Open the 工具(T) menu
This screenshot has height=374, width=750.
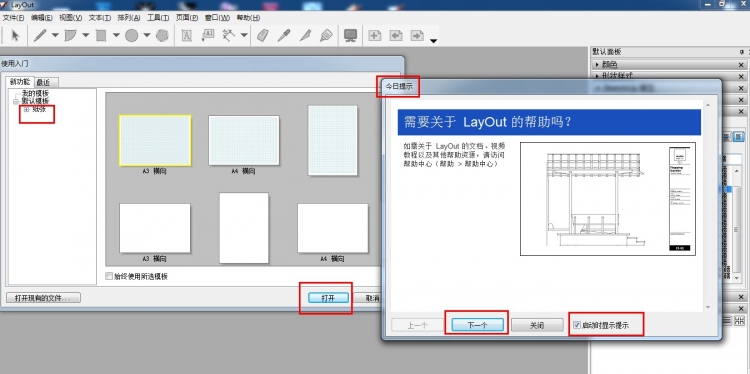158,18
